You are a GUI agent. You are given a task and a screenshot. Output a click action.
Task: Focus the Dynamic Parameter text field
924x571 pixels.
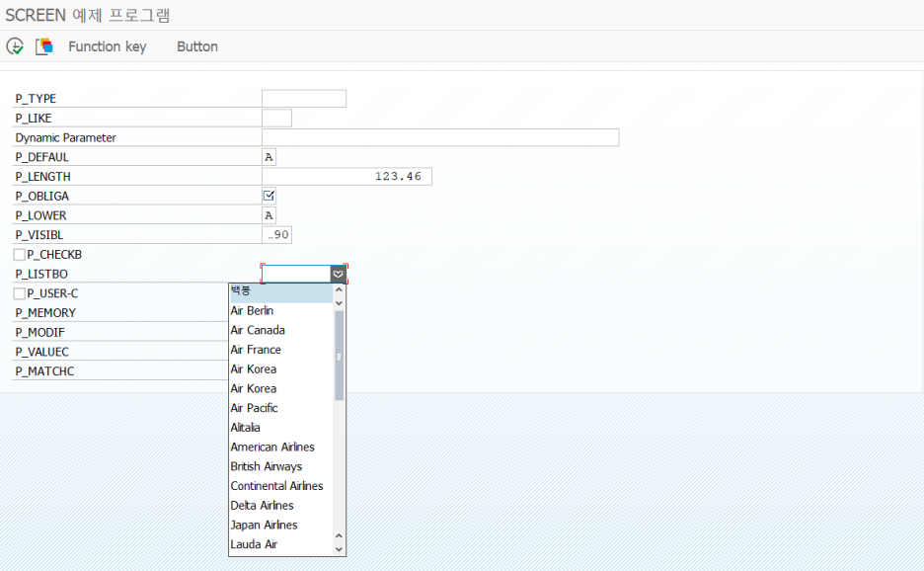tap(439, 137)
